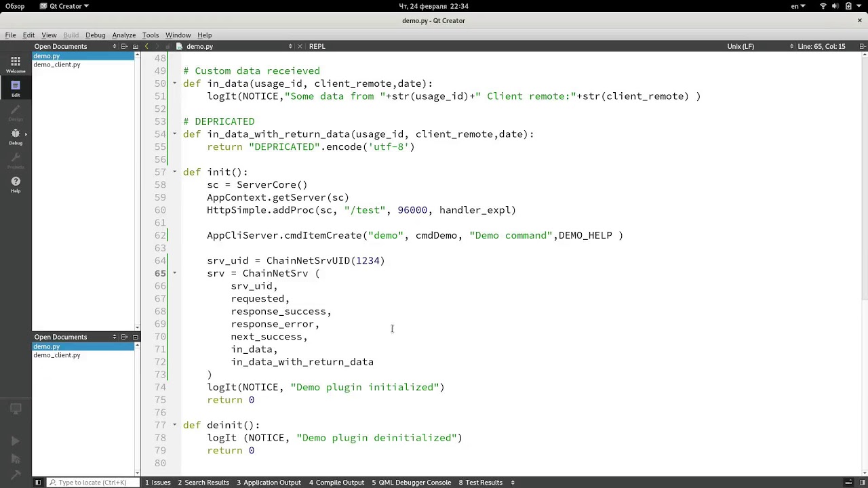Toggle the left sidebar visibility

click(x=38, y=483)
